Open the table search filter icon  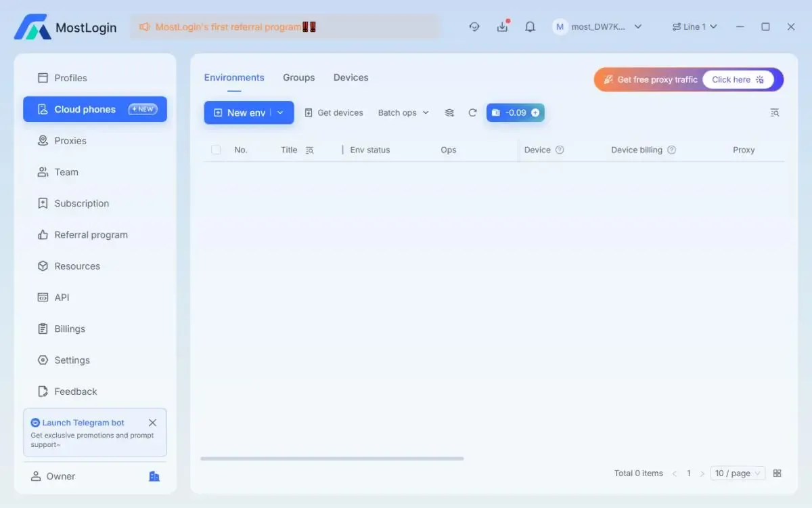775,112
